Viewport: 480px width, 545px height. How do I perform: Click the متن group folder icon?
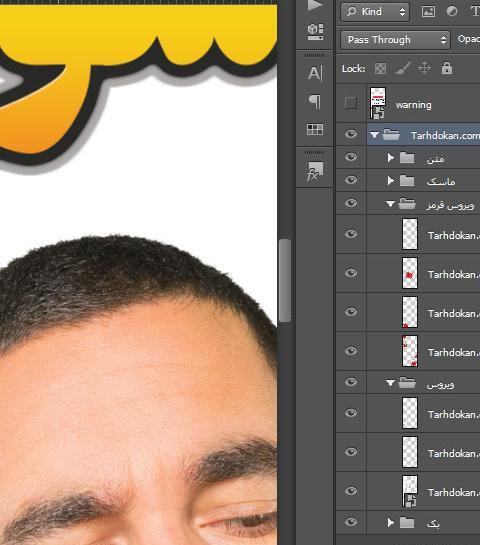coord(407,158)
